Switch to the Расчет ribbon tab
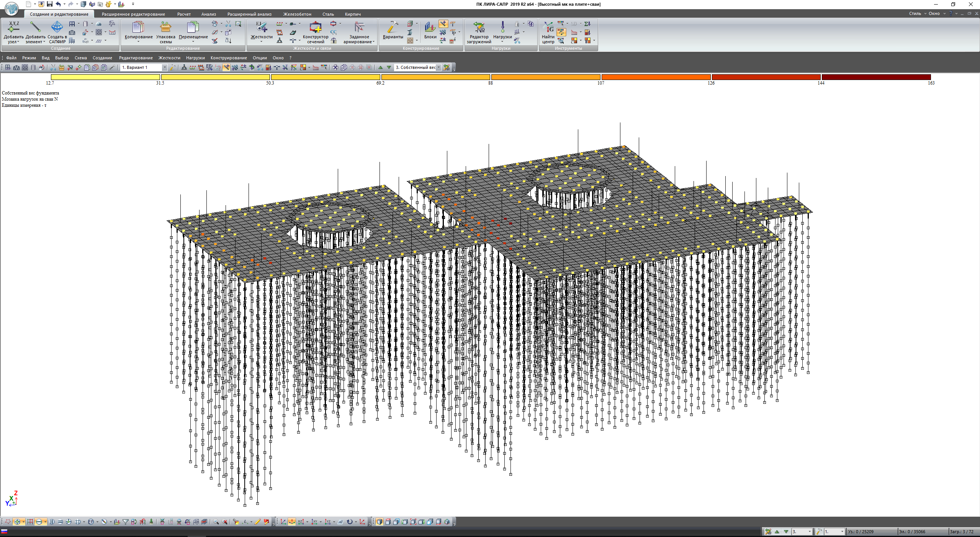The image size is (980, 537). click(184, 14)
